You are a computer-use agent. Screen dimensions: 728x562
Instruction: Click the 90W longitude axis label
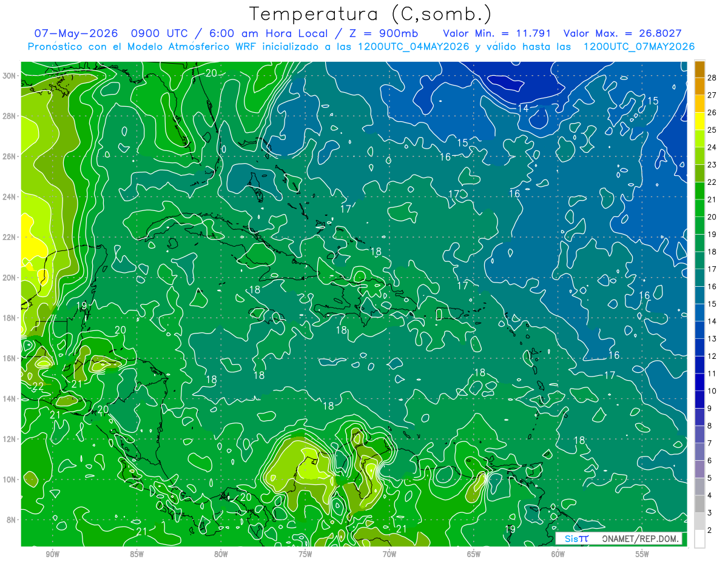click(52, 554)
